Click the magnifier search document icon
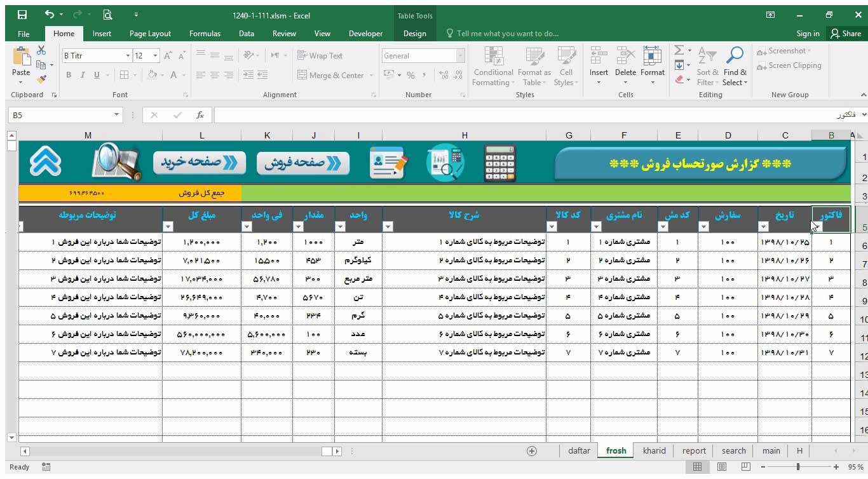The width and height of the screenshot is (868, 479). pyautogui.click(x=116, y=161)
